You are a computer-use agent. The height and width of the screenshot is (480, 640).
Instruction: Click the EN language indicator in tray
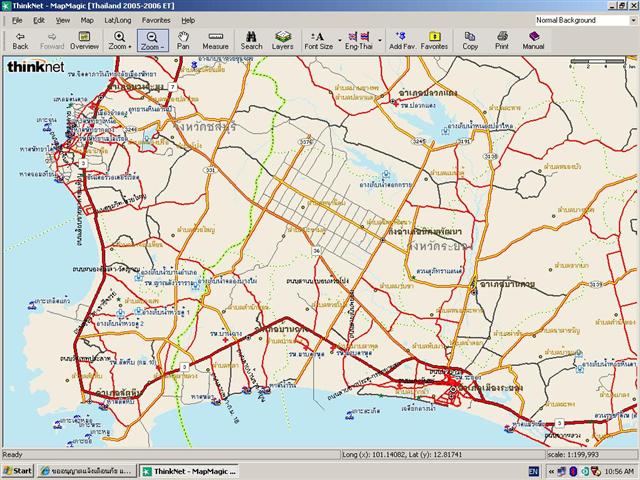(x=533, y=470)
